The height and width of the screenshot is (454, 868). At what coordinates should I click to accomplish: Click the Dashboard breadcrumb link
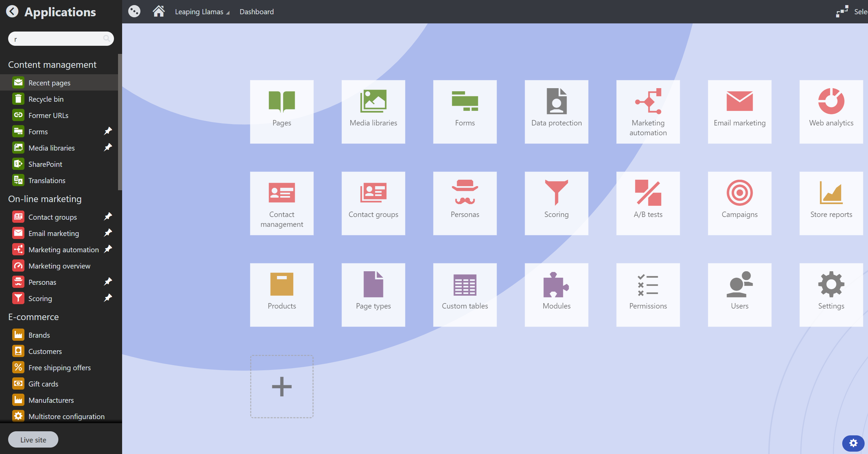[256, 12]
